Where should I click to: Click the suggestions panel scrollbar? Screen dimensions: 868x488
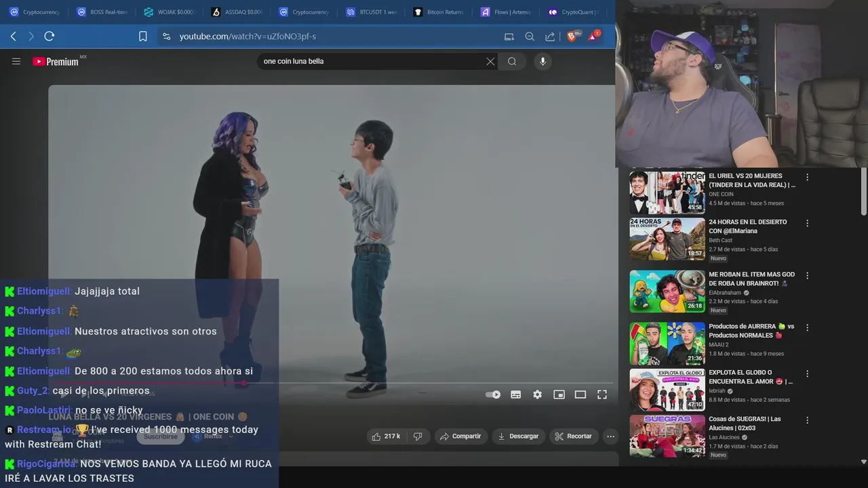click(863, 192)
